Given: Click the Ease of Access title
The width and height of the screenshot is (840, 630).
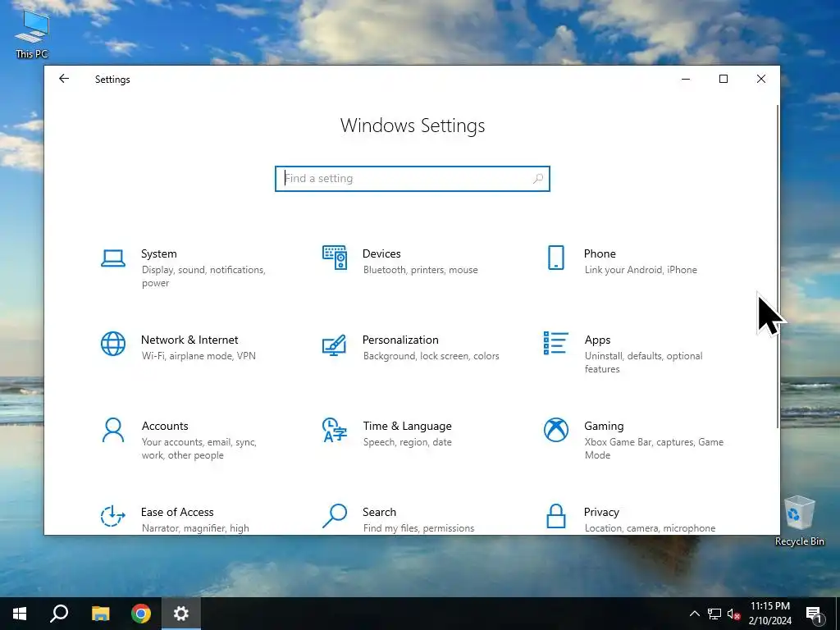Looking at the screenshot, I should point(177,512).
